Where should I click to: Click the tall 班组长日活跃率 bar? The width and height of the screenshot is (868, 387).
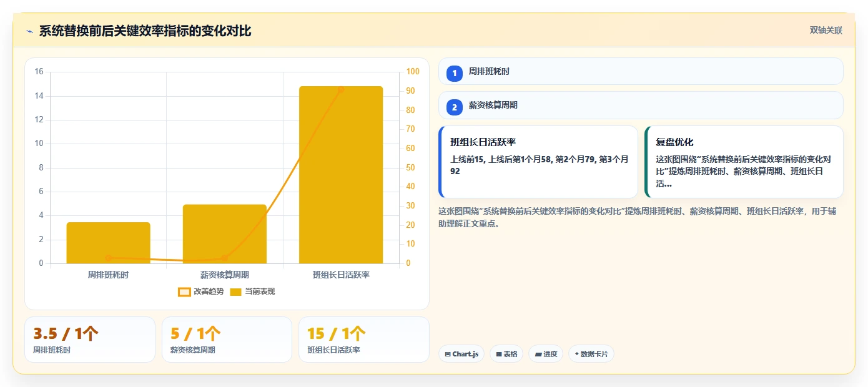(x=341, y=175)
